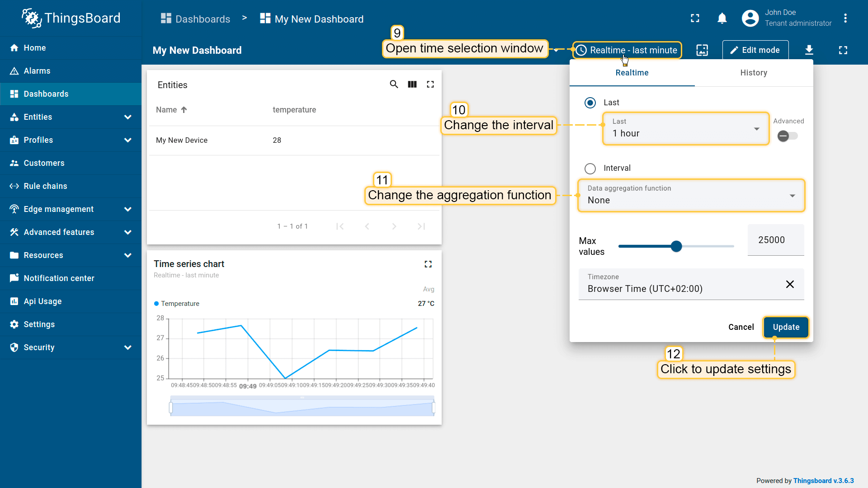This screenshot has height=488, width=868.
Task: Expand Edge management group
Action: pos(128,209)
